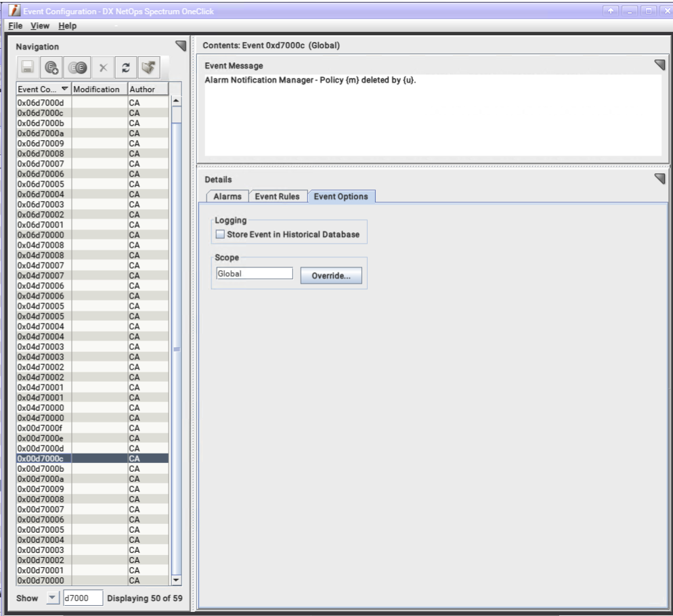Click the folder export toolbar icon
This screenshot has height=616, width=673.
pyautogui.click(x=148, y=68)
